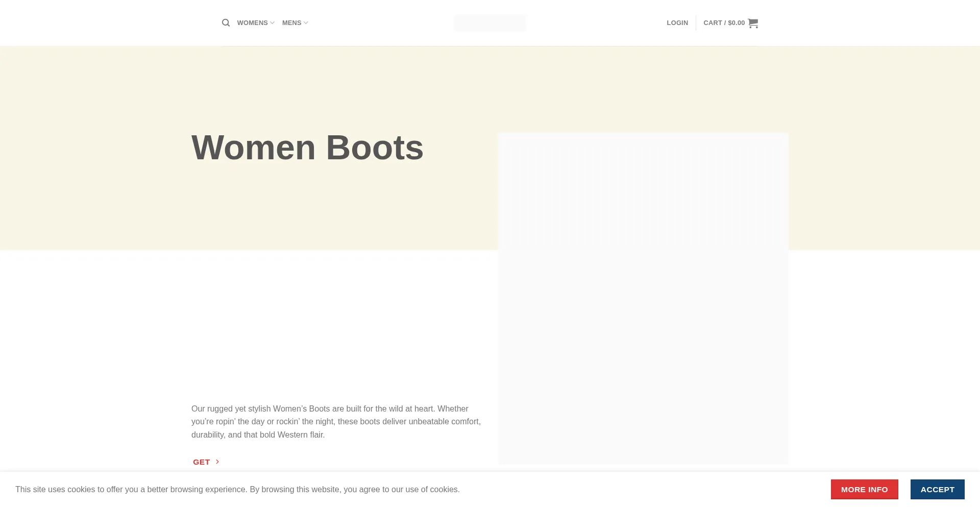Image resolution: width=980 pixels, height=507 pixels.
Task: Click the red arrow beside GET
Action: 217,462
